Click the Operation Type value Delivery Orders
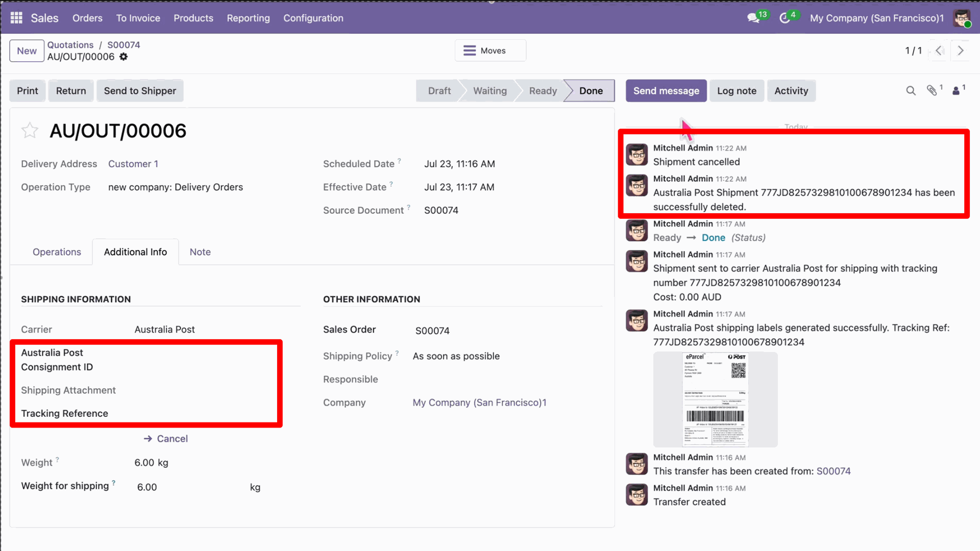The height and width of the screenshot is (551, 980). pos(176,187)
